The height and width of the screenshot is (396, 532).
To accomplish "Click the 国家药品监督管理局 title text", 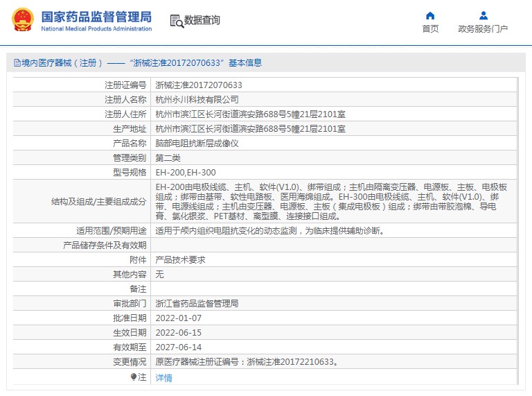I will [96, 17].
